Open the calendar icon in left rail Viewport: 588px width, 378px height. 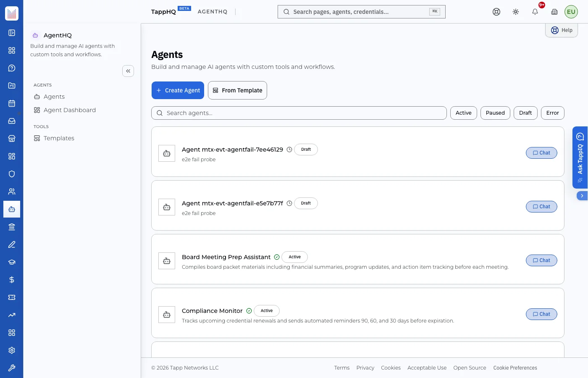click(x=12, y=103)
